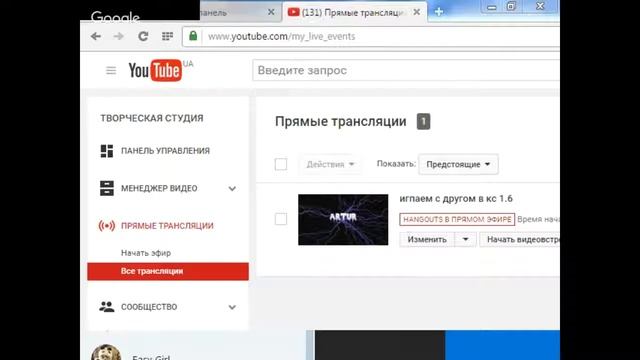640x360 pixels.
Task: Click the dashboard icon beside Панель управления
Action: pos(107,151)
